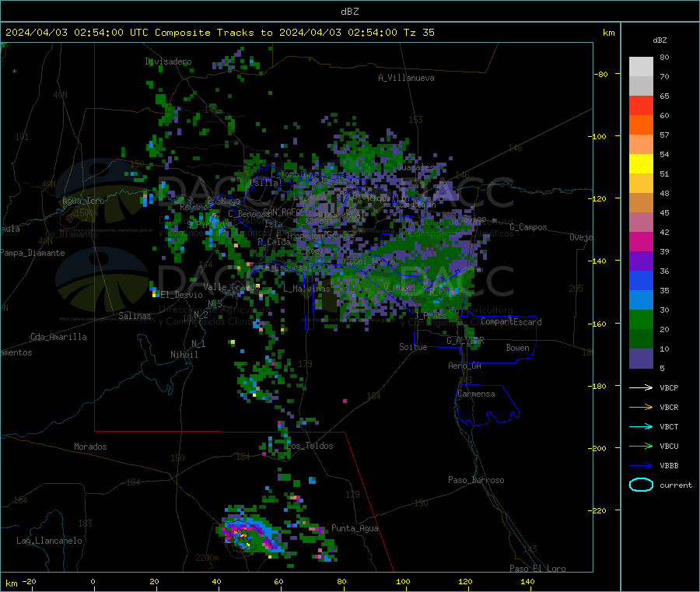The height and width of the screenshot is (592, 700).
Task: Click the isolated magenta pixel east of 179
Action: tap(345, 401)
